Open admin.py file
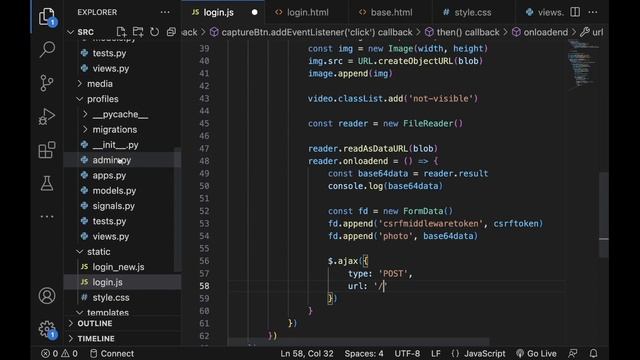Screen dimensions: 640x360 (111, 160)
